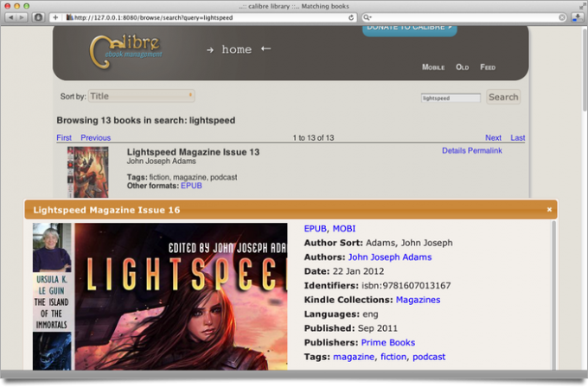Click the add bookmark plus button

click(55, 17)
